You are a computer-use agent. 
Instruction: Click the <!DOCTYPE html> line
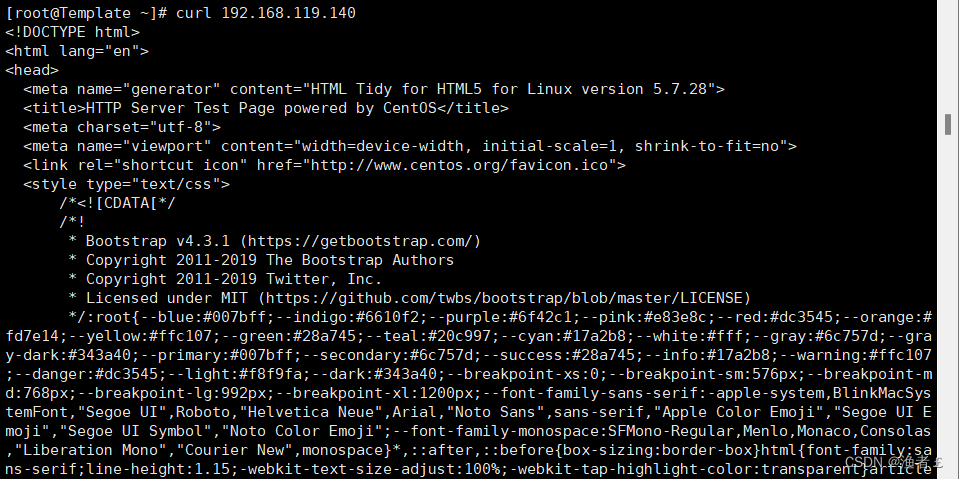(73, 32)
